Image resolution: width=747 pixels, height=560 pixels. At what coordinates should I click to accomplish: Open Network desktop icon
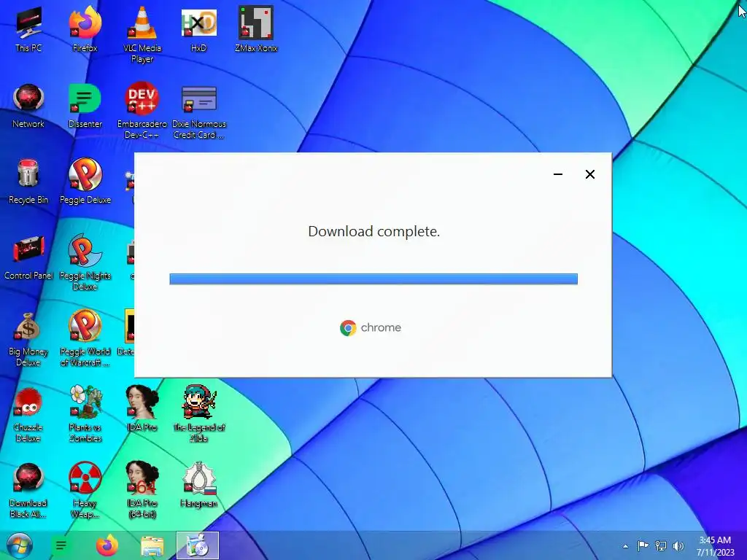[28, 105]
